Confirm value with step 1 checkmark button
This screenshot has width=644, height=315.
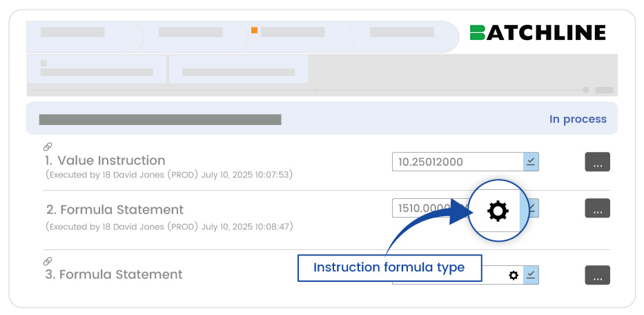coord(531,162)
